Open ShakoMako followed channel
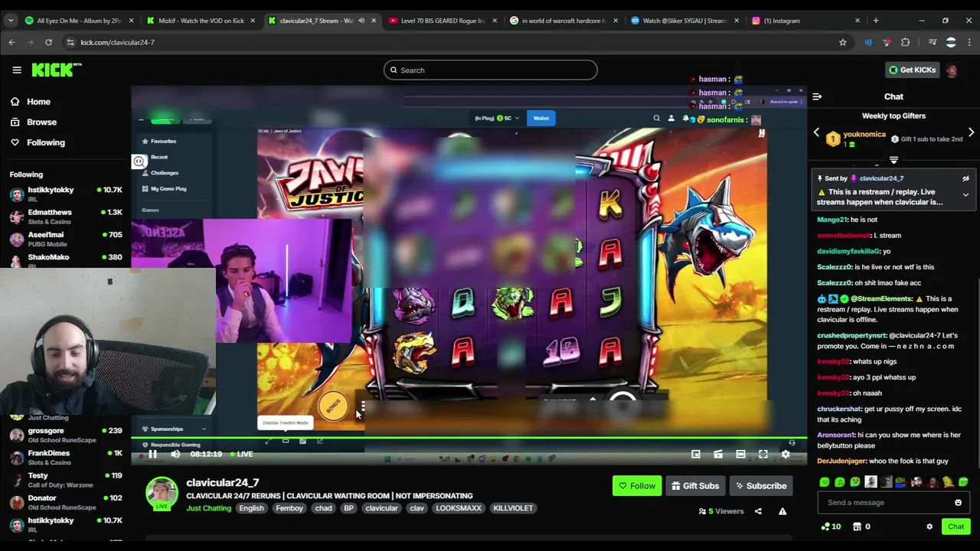The height and width of the screenshot is (551, 980). [x=66, y=259]
